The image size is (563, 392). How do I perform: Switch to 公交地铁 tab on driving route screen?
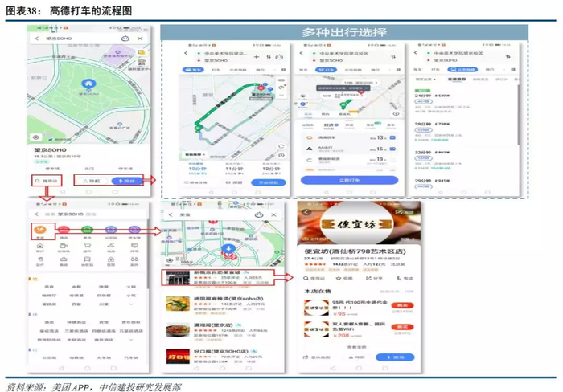click(238, 70)
